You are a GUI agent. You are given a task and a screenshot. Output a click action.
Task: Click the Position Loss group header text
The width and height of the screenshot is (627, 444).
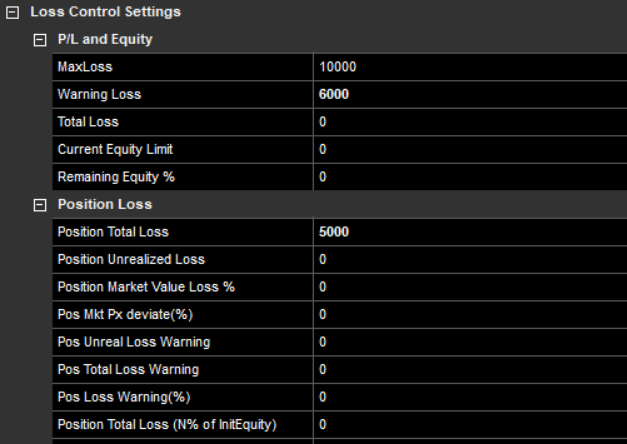point(105,204)
